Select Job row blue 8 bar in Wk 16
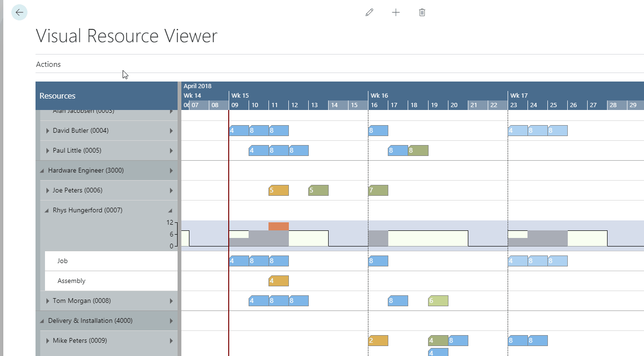Viewport: 644px width, 356px height. 378,261
